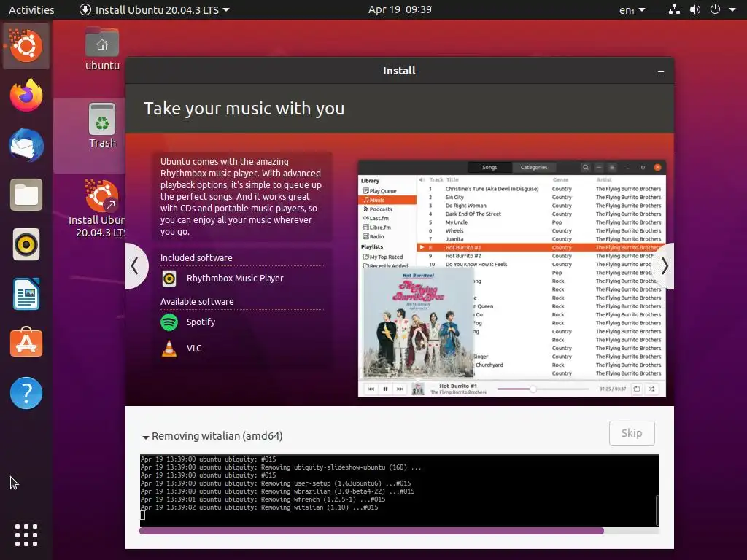The image size is (747, 560).
Task: Open the en keyboard layout dropdown
Action: click(x=632, y=9)
